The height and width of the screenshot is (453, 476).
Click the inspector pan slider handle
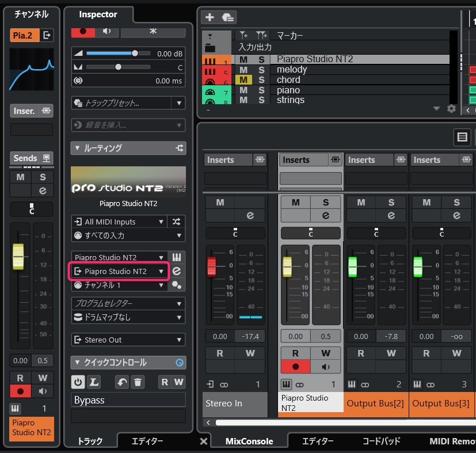tap(118, 67)
